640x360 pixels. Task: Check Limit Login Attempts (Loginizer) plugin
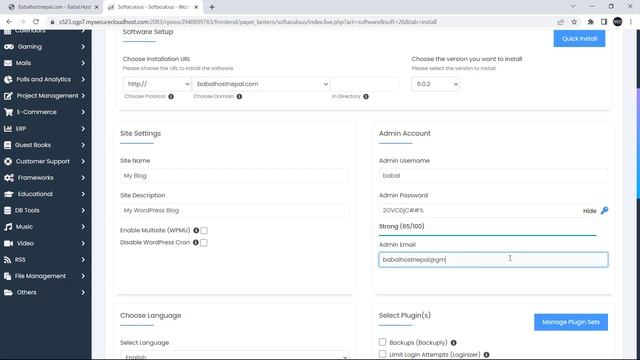(x=382, y=354)
